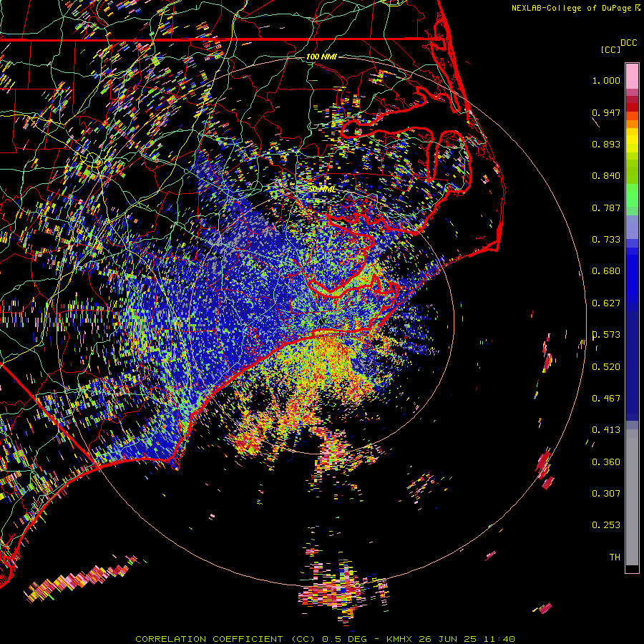Click the 0.307 scale value
The image size is (644, 644).
tap(606, 494)
